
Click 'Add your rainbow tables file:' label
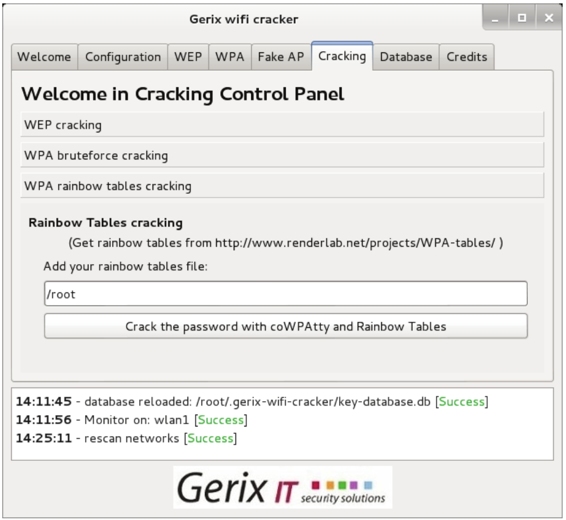click(126, 266)
